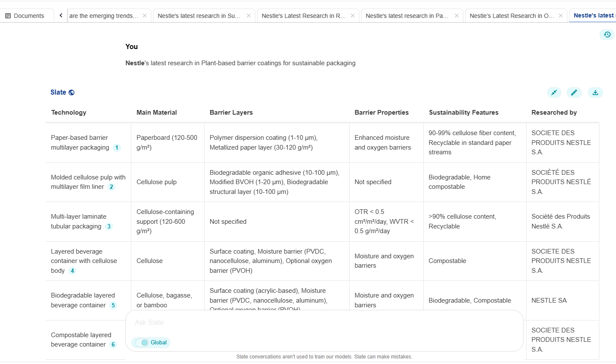Click the collapse table icon
616x364 pixels.
pos(554,92)
